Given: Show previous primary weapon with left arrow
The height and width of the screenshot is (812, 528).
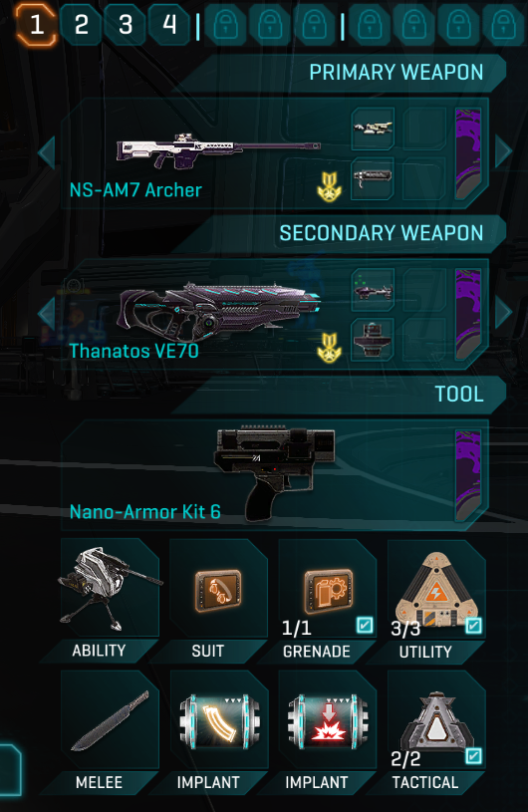Looking at the screenshot, I should tap(47, 151).
